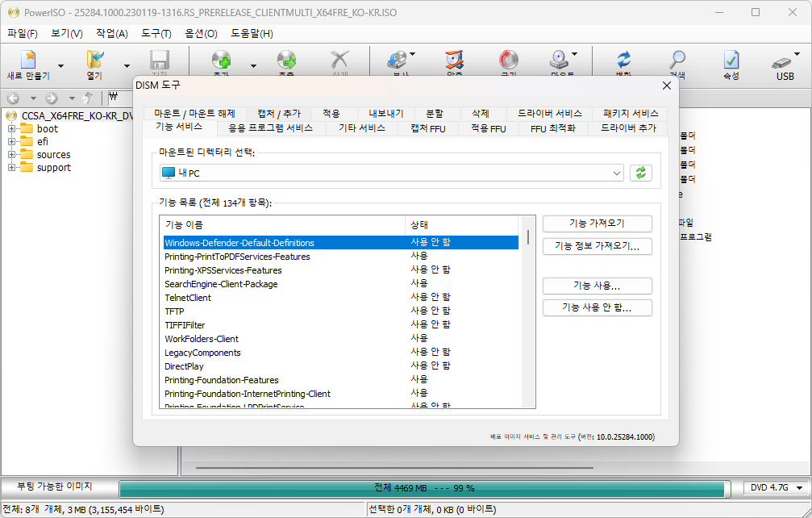Viewport: 812px width, 518px height.
Task: Click the 기능 가져오기 button
Action: tap(597, 223)
